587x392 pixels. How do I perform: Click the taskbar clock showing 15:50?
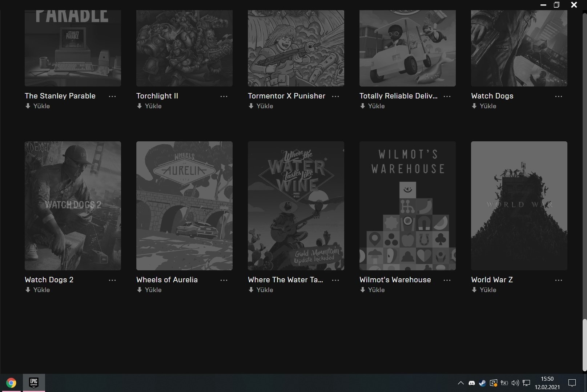547,383
